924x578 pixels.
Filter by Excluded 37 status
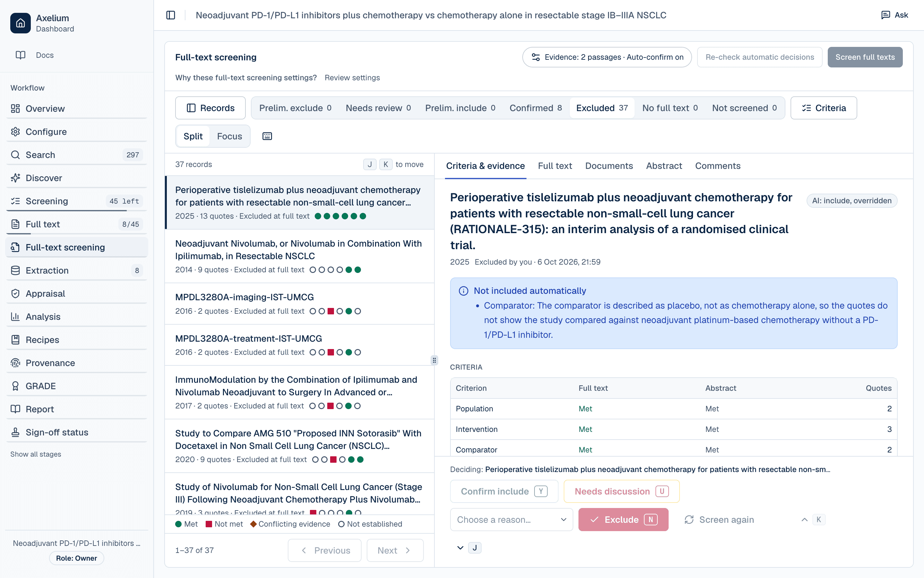point(602,108)
